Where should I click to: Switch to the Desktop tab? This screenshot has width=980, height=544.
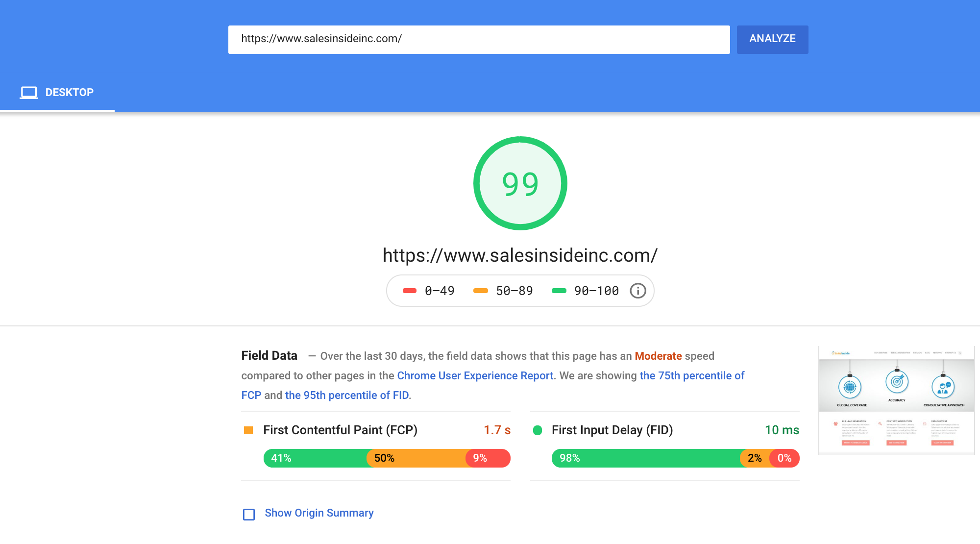point(57,93)
